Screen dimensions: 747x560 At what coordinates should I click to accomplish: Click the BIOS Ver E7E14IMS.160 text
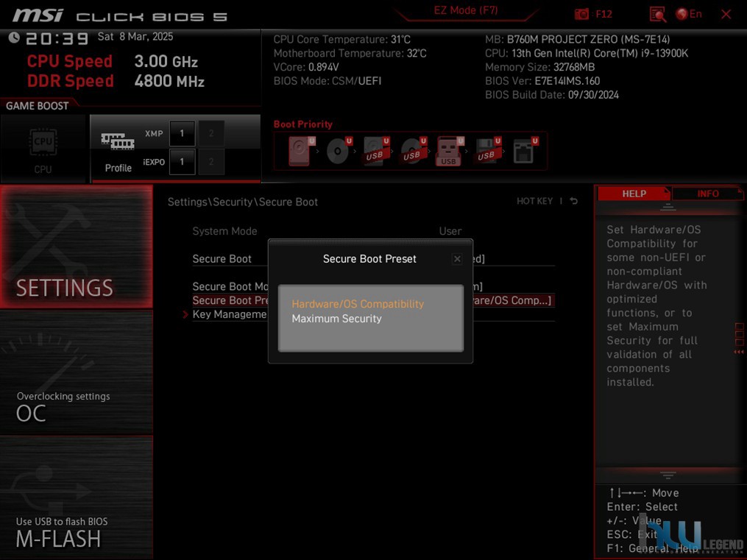click(542, 81)
